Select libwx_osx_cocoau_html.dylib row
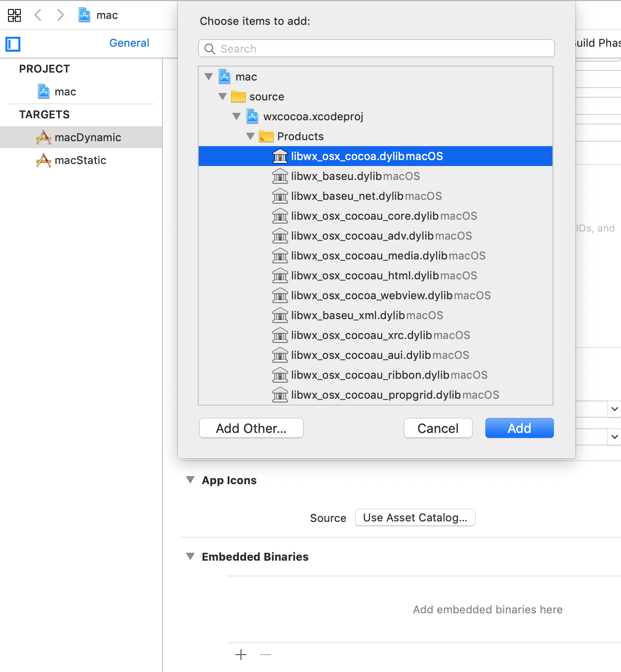 coord(376,275)
